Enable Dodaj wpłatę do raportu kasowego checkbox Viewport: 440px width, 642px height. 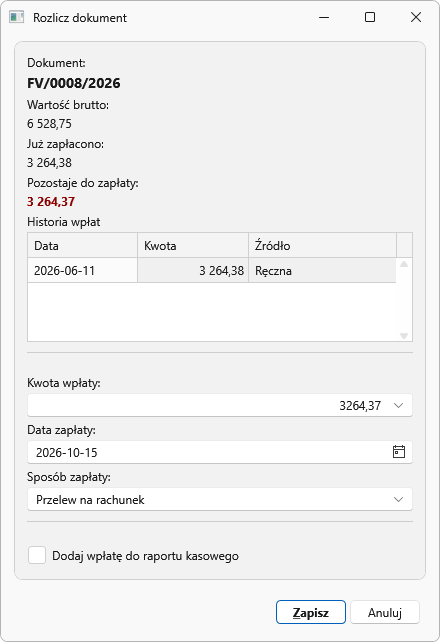[37, 556]
